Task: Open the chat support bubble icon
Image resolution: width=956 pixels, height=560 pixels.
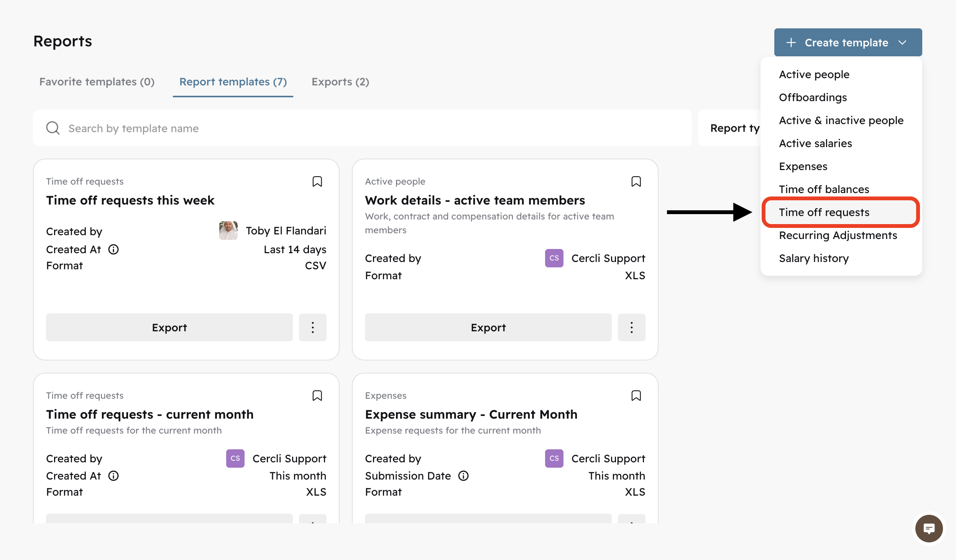Action: 929,529
